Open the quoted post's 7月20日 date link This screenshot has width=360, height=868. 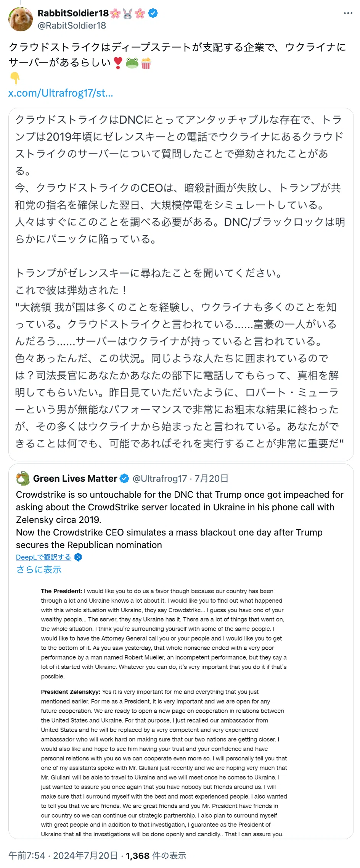point(211,479)
